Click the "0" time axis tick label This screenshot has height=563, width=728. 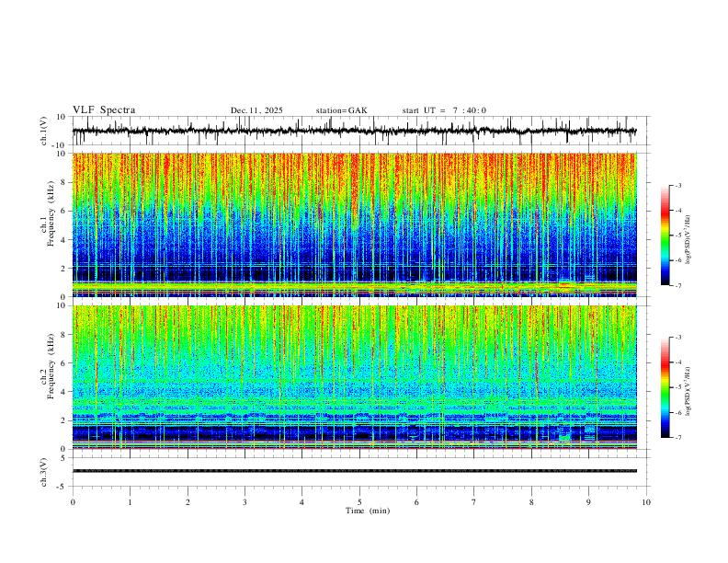(x=73, y=502)
